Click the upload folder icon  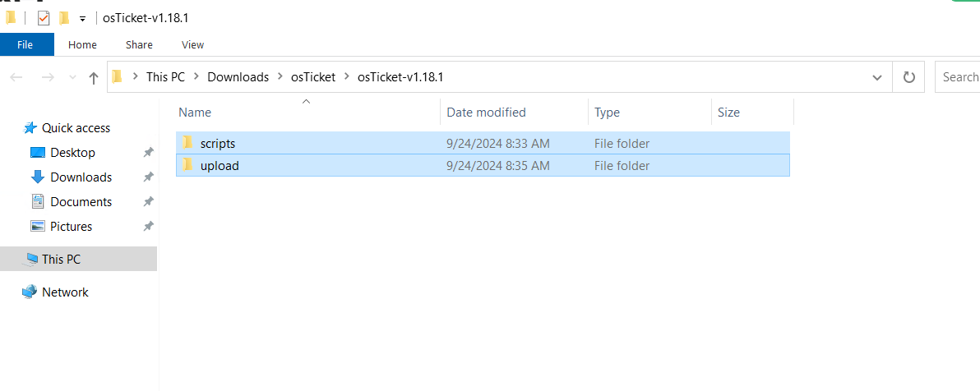pyautogui.click(x=187, y=166)
